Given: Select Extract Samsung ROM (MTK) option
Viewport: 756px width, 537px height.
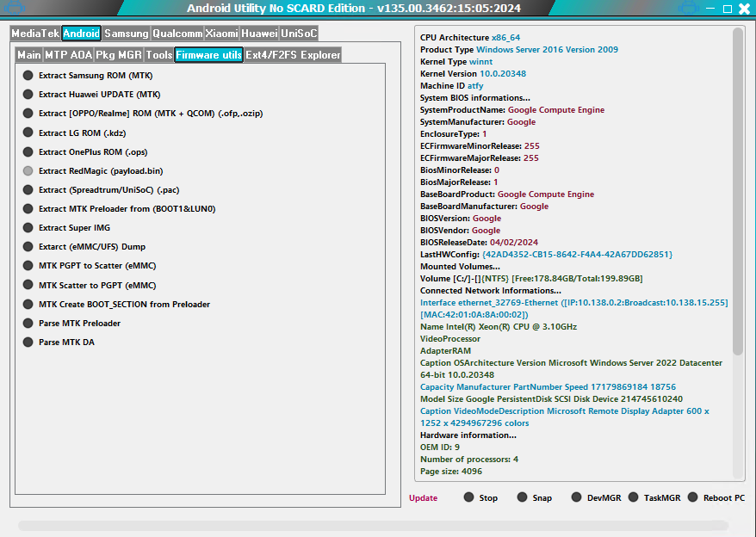Looking at the screenshot, I should [x=28, y=76].
